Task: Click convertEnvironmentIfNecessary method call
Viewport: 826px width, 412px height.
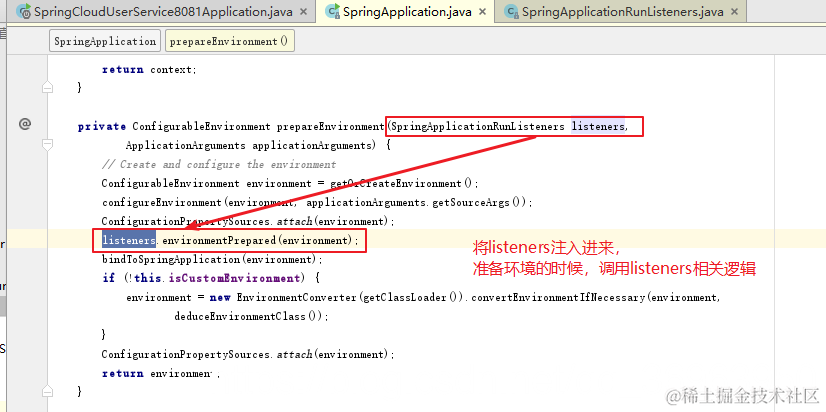Action: pyautogui.click(x=558, y=297)
